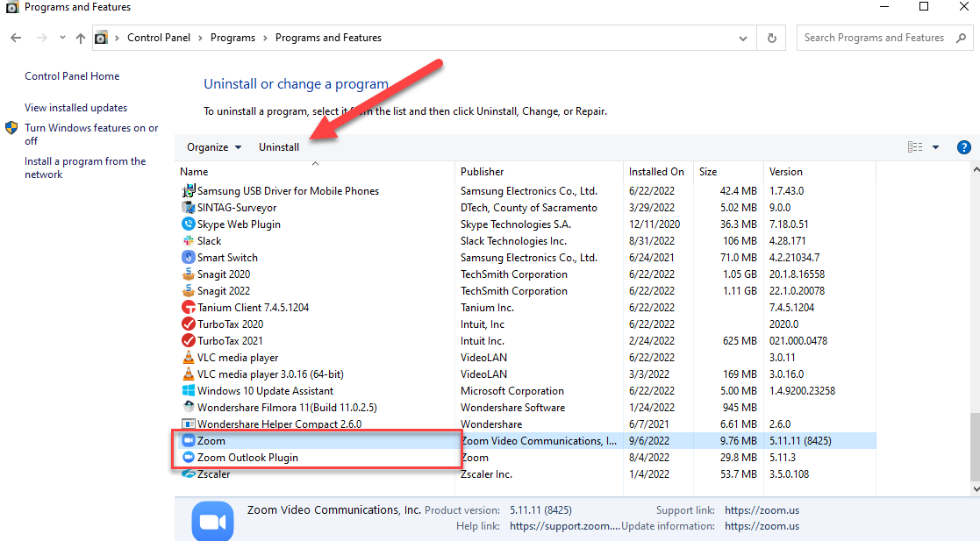This screenshot has width=980, height=541.
Task: Go up one level with up arrow
Action: coord(81,38)
